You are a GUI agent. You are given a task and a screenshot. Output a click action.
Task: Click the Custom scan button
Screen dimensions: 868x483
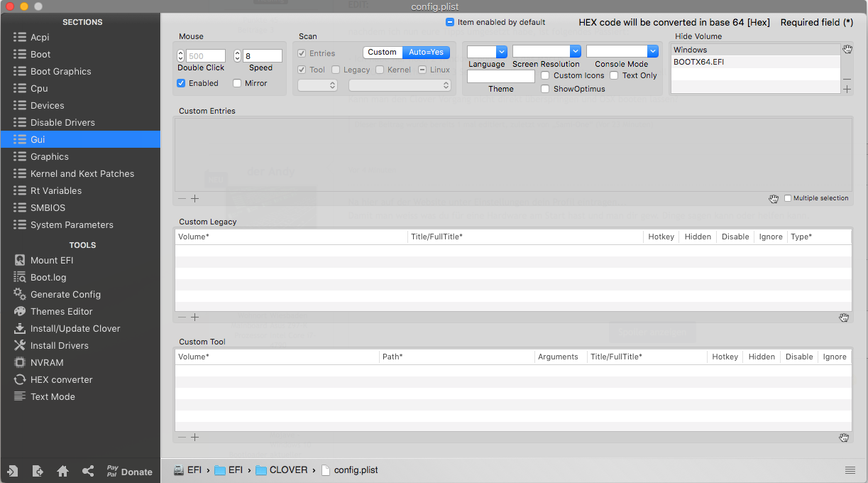point(382,53)
